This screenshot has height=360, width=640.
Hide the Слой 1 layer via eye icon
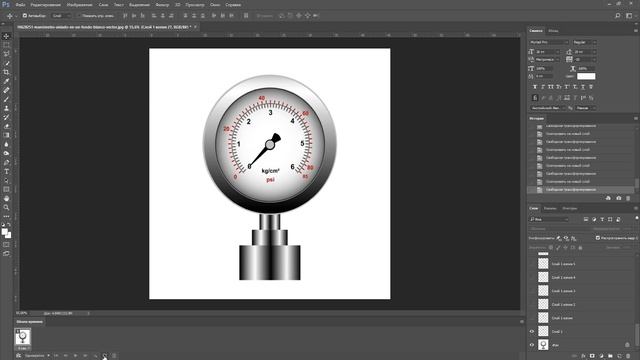(532, 331)
